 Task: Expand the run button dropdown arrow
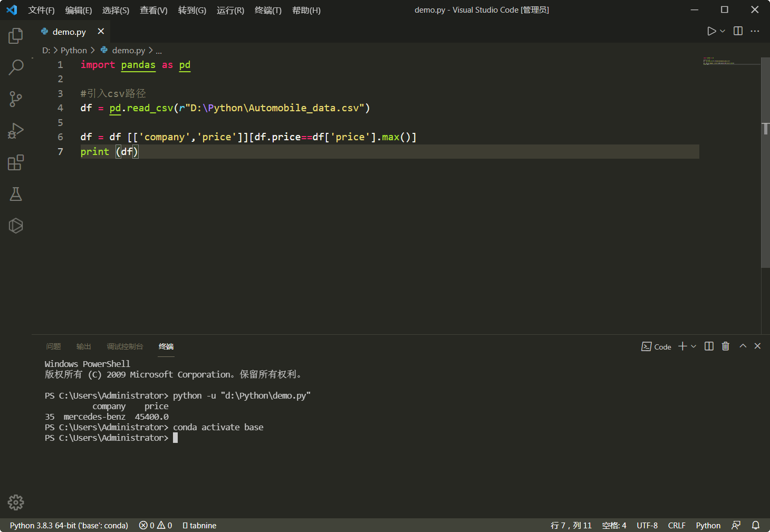click(x=723, y=31)
